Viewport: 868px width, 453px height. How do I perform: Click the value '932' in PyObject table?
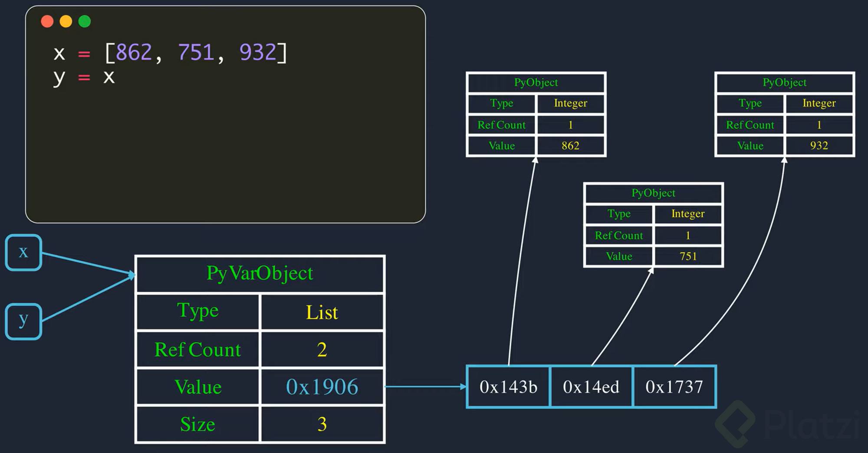(x=819, y=145)
